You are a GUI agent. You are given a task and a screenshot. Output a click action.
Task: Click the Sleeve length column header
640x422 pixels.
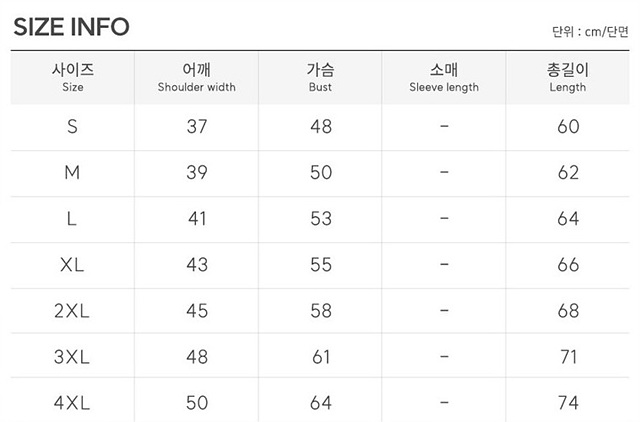point(444,78)
